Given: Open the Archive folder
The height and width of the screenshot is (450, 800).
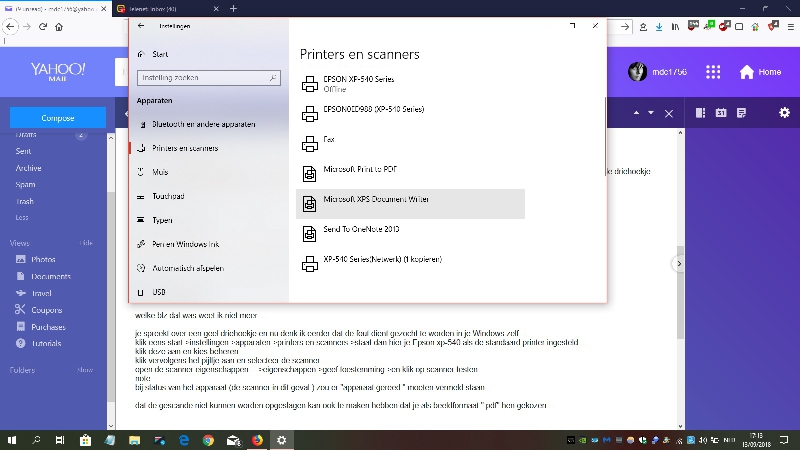Looking at the screenshot, I should 28,168.
